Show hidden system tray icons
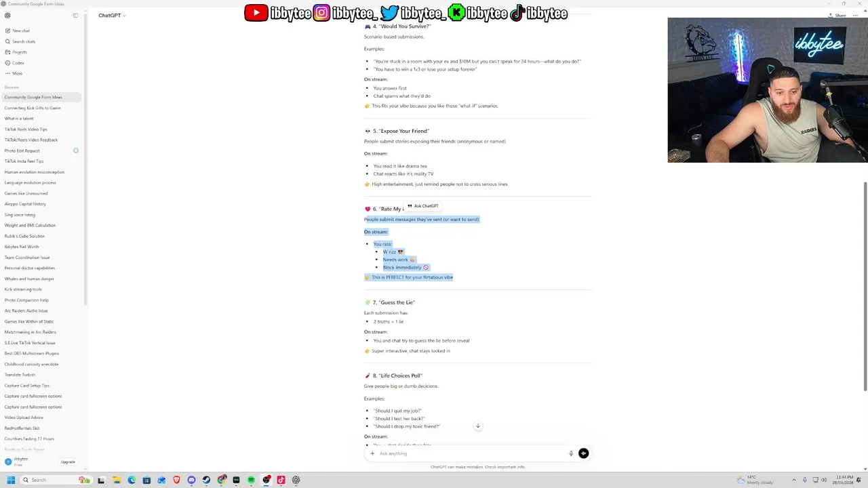The height and width of the screenshot is (488, 868). point(794,480)
